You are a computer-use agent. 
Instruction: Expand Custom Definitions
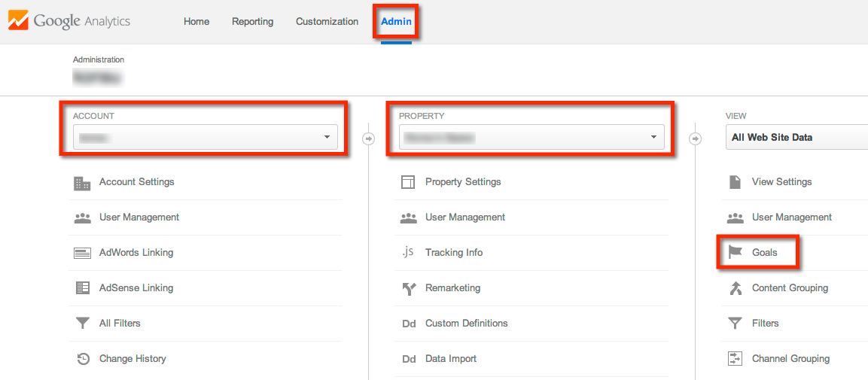pyautogui.click(x=466, y=323)
